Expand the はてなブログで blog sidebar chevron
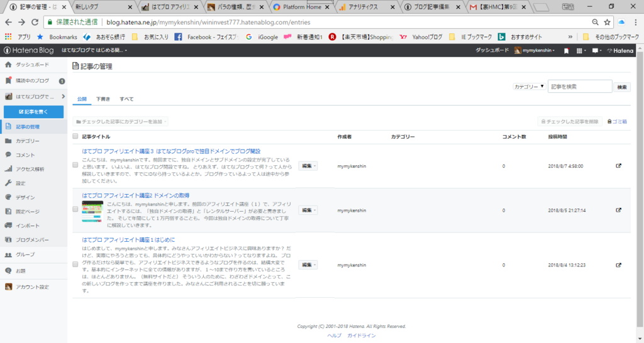The width and height of the screenshot is (644, 343). [64, 96]
